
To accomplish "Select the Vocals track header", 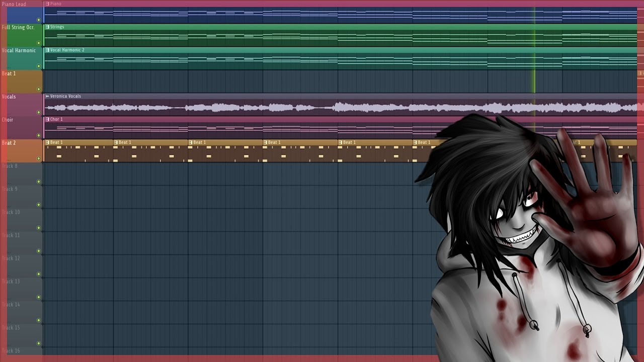I will tap(22, 105).
